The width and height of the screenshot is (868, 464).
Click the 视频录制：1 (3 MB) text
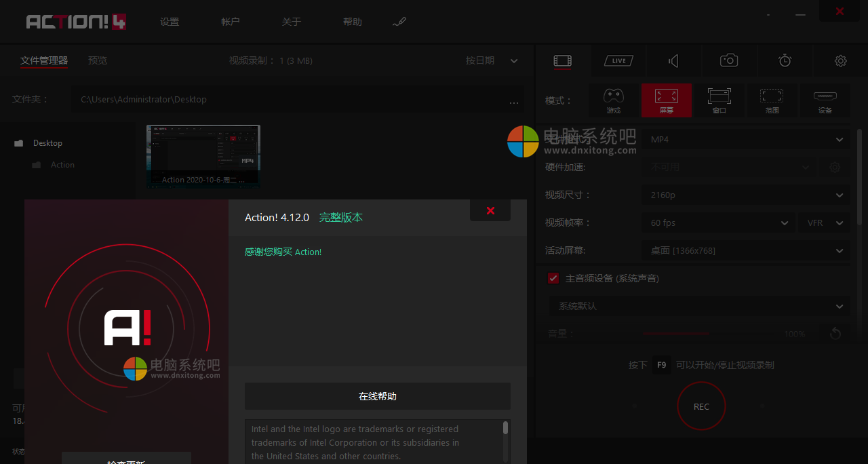(x=271, y=60)
